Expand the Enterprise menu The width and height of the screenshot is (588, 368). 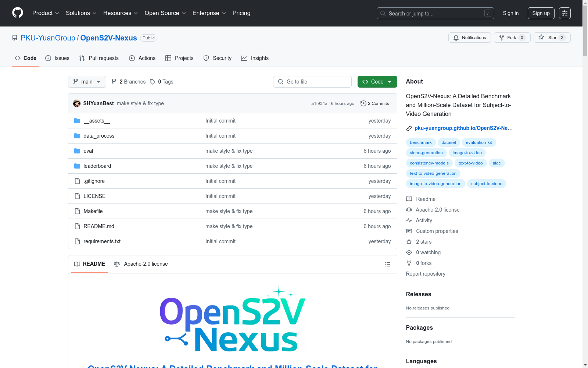pos(209,13)
